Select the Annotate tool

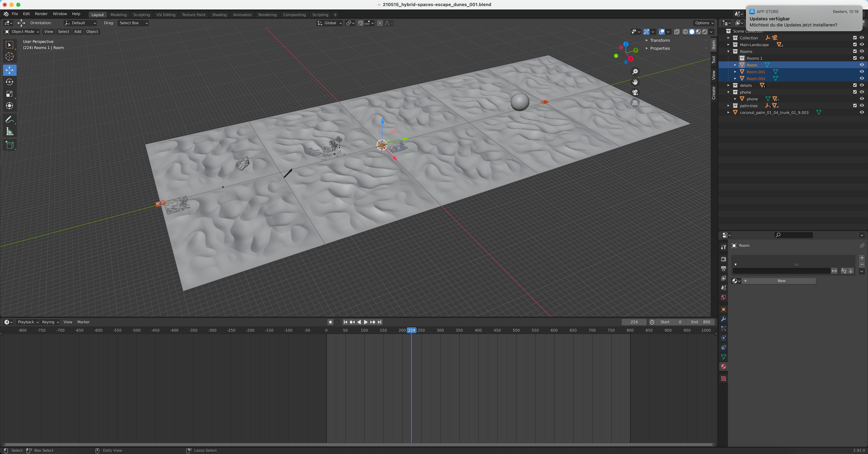pyautogui.click(x=9, y=120)
